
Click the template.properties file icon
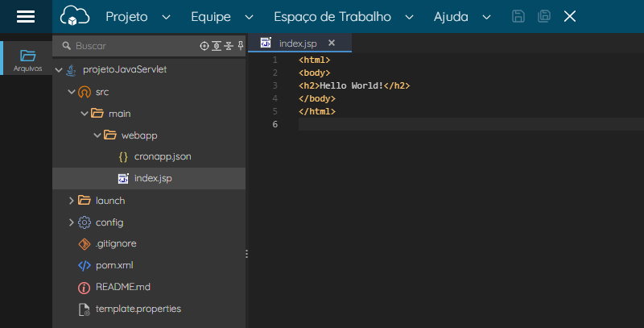[85, 309]
